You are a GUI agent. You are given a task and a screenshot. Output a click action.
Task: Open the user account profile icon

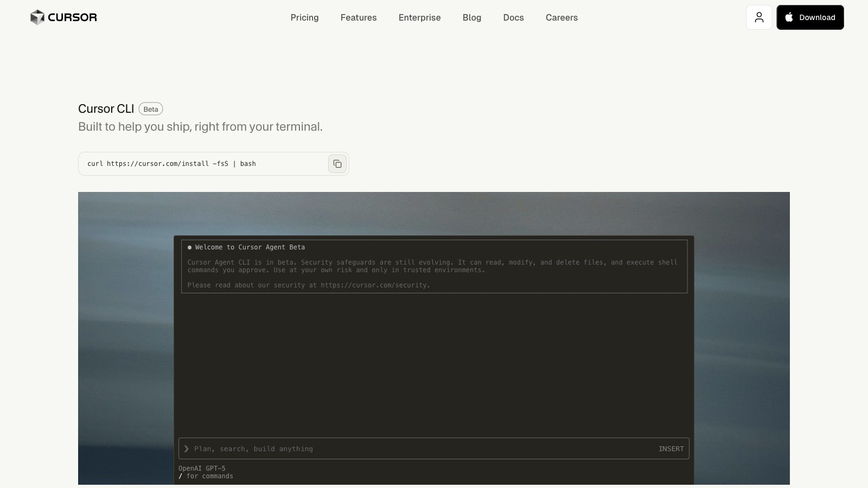pyautogui.click(x=759, y=17)
